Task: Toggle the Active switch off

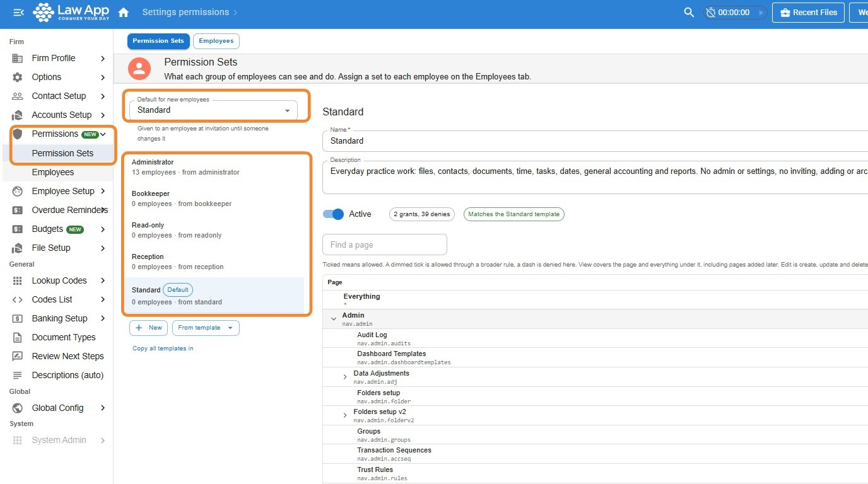Action: 333,214
